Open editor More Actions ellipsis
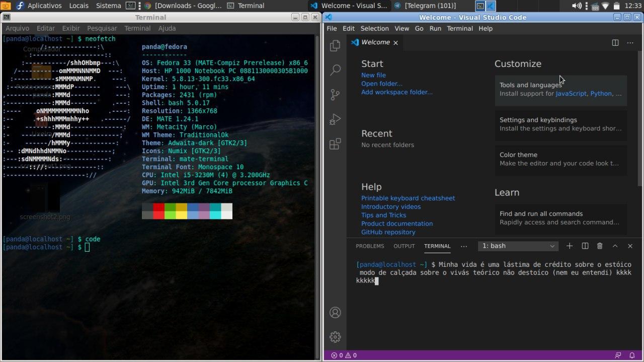644x362 pixels. tap(630, 43)
